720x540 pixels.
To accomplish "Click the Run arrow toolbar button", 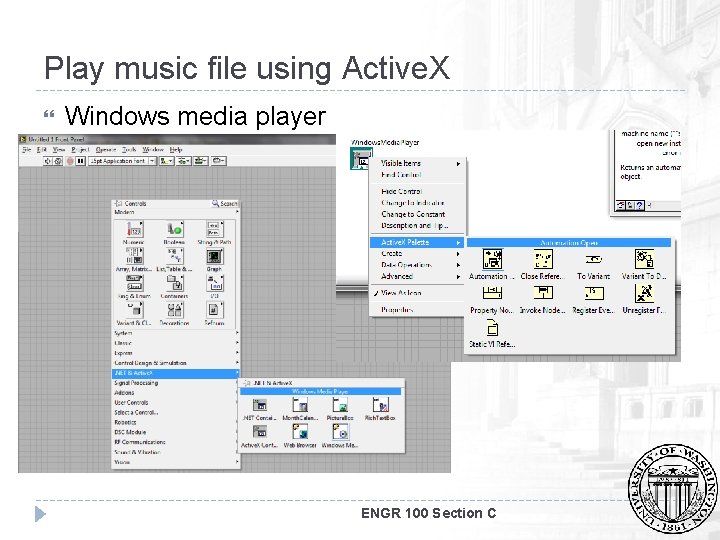I will (x=48, y=161).
